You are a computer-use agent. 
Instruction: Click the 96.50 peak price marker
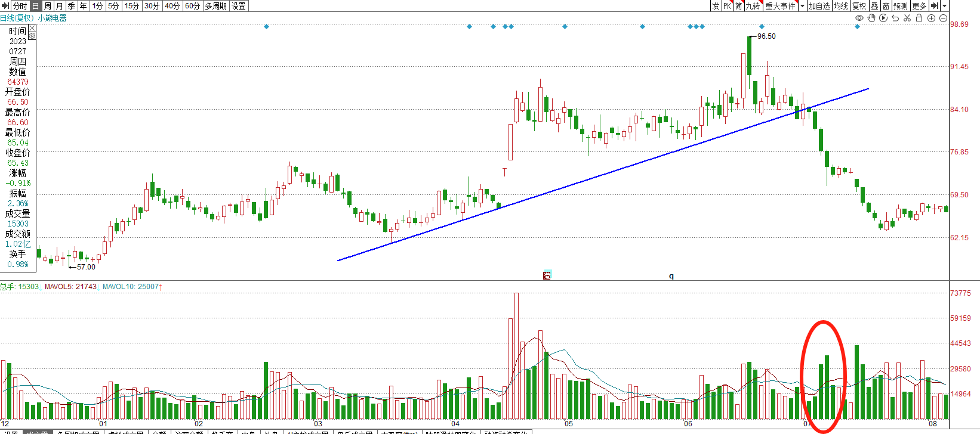click(x=766, y=36)
